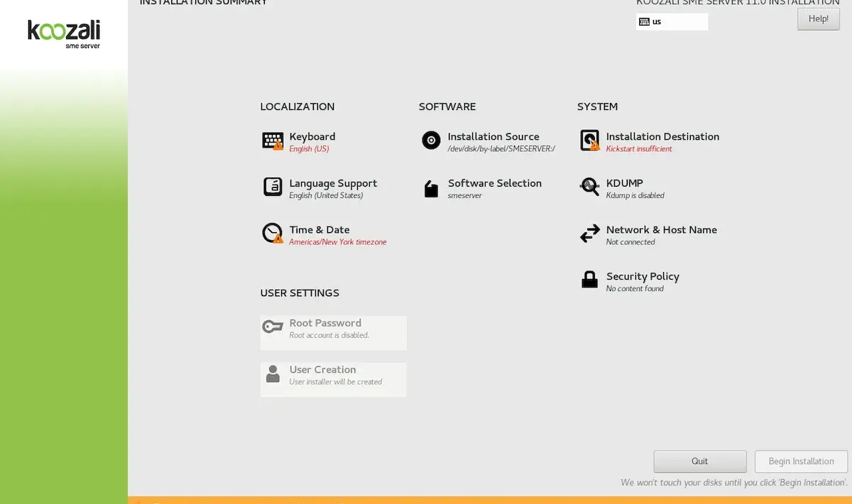
Task: Open the Keyboard label
Action: (x=312, y=136)
